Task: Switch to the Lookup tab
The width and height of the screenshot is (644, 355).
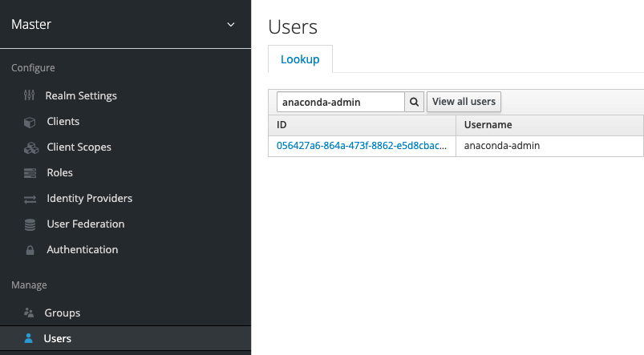Action: (300, 59)
